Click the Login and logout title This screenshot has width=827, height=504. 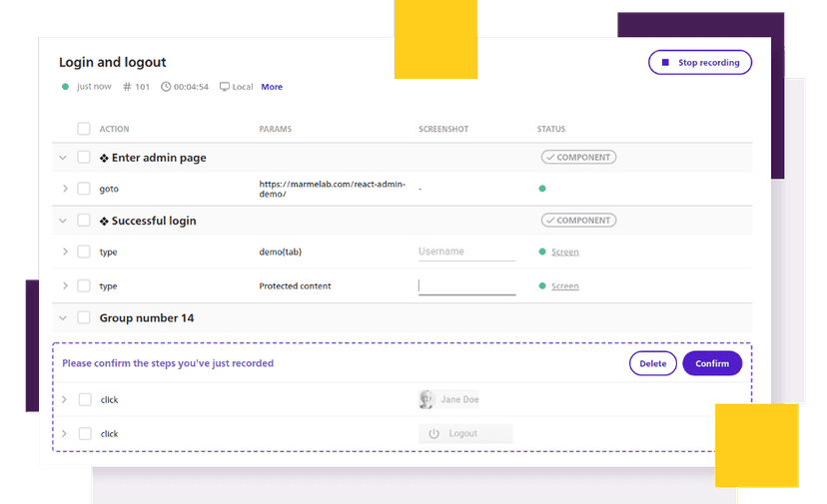click(x=112, y=62)
